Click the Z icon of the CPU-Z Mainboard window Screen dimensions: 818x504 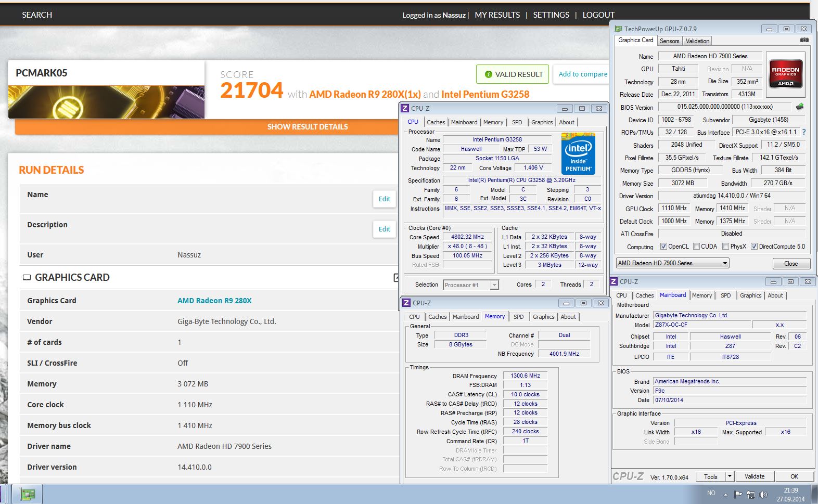click(614, 281)
